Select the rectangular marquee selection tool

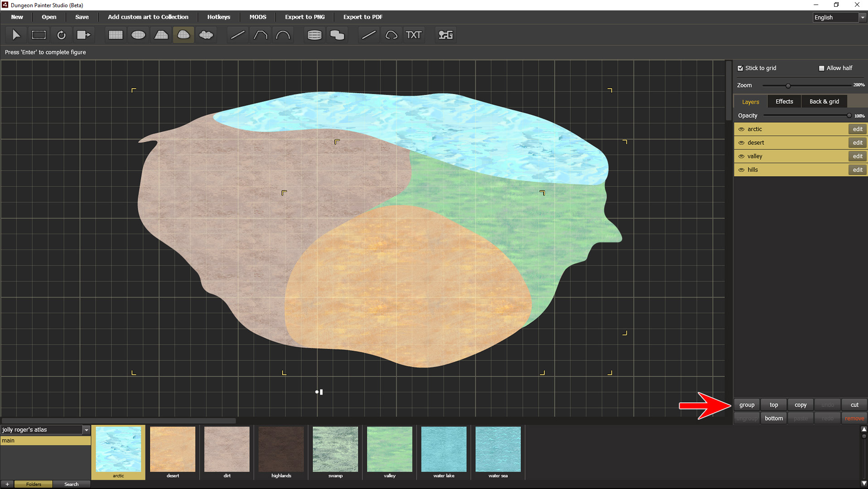39,35
